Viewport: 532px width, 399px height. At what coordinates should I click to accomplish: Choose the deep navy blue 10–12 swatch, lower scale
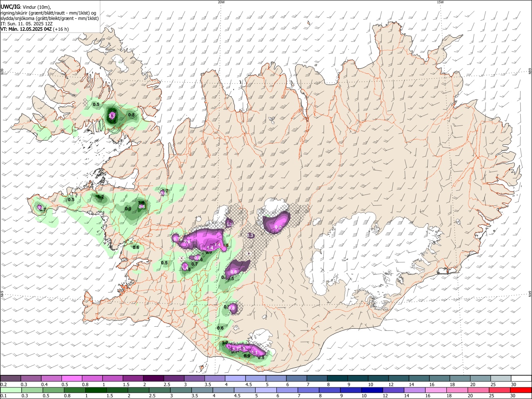click(x=373, y=390)
